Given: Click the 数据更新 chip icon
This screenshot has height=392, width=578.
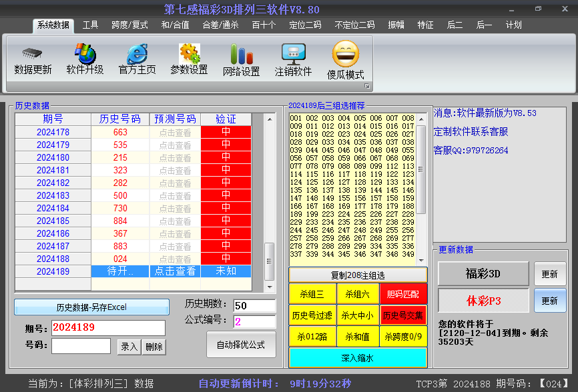Looking at the screenshot, I should point(33,54).
